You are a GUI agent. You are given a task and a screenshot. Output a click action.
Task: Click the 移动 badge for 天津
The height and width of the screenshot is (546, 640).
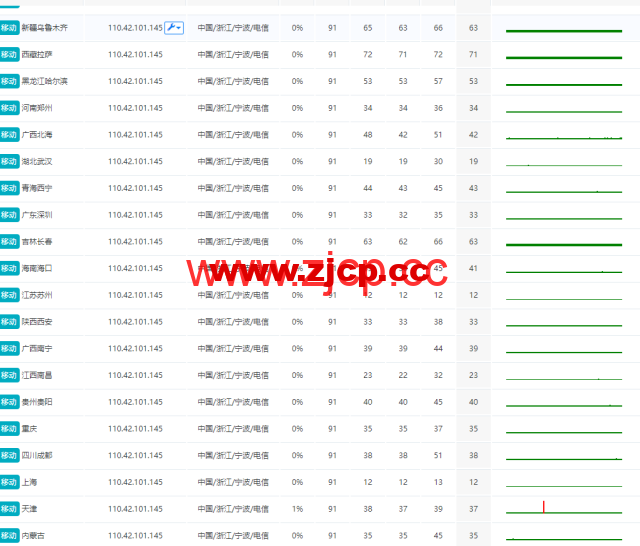click(x=9, y=509)
